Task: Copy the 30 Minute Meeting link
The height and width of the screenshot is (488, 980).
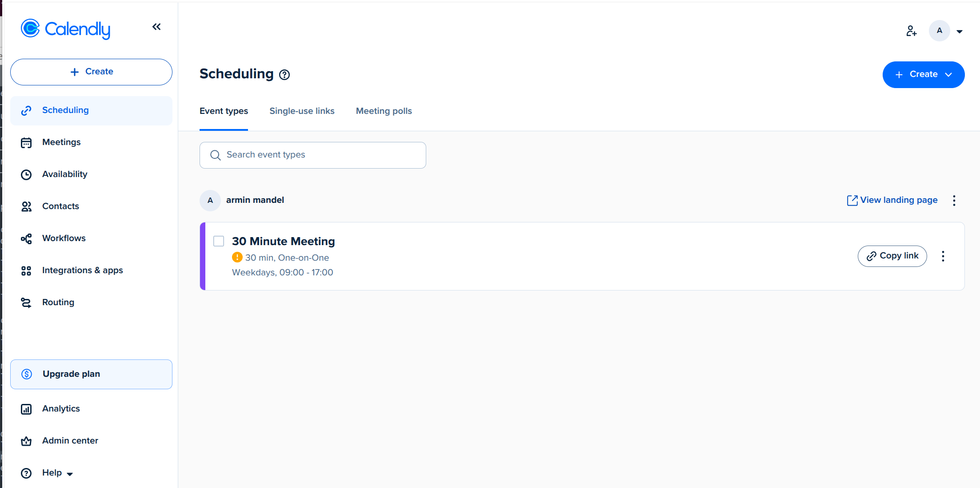Action: 892,256
